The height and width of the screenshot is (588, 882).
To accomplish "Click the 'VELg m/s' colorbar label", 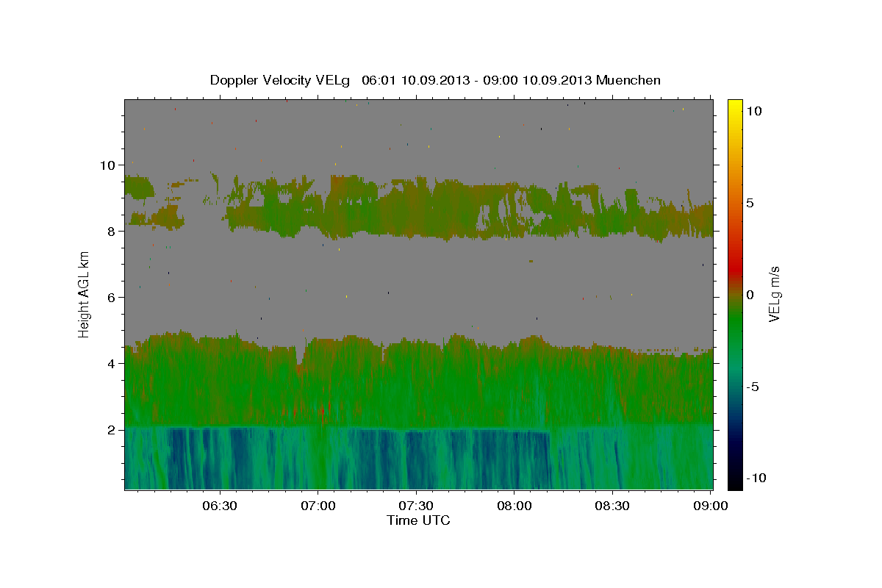I will click(x=774, y=293).
